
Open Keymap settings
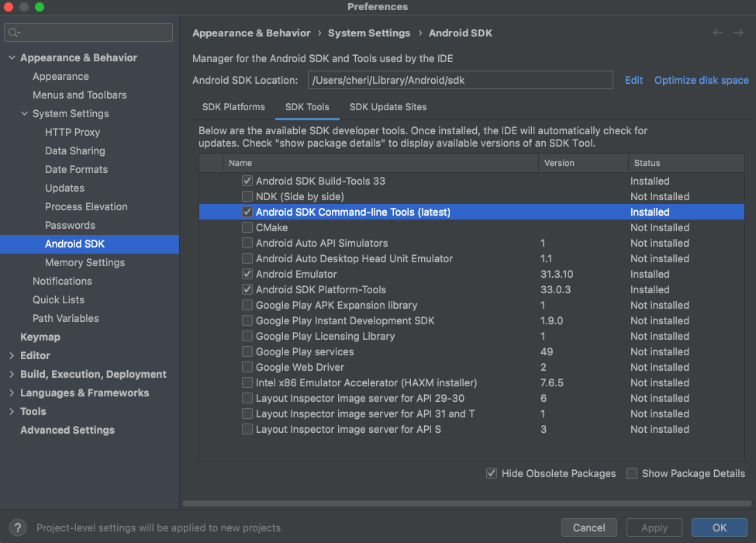point(40,337)
